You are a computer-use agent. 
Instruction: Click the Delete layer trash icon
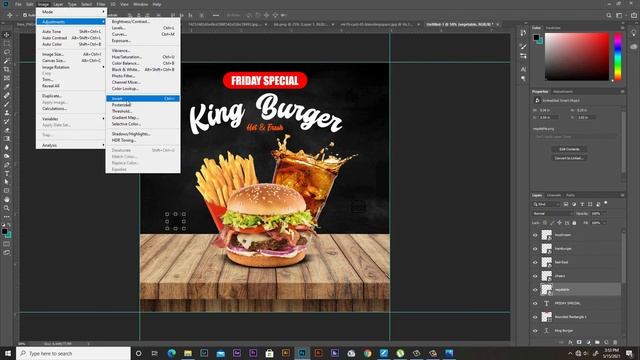615,342
